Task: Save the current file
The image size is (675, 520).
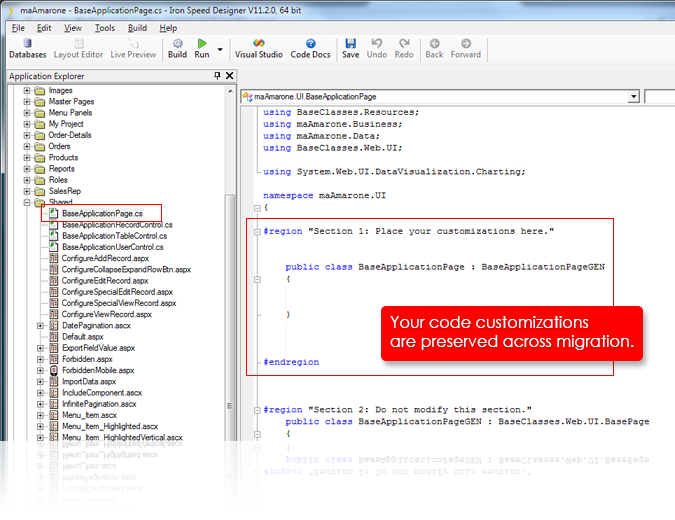Action: pyautogui.click(x=350, y=49)
